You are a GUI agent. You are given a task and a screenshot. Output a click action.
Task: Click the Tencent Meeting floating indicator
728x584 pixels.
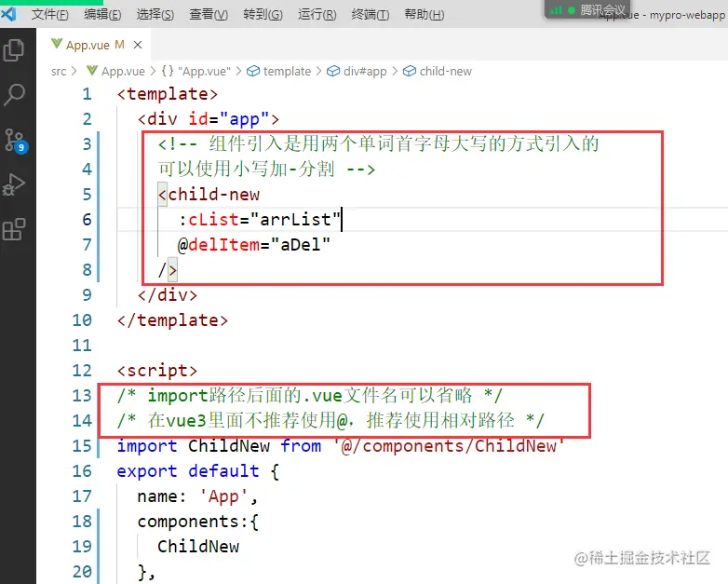point(586,9)
